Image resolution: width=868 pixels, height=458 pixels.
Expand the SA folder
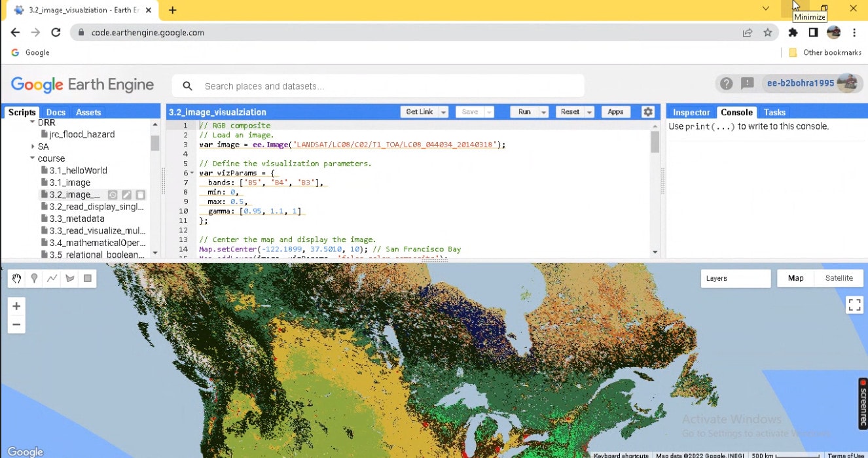[x=32, y=147]
